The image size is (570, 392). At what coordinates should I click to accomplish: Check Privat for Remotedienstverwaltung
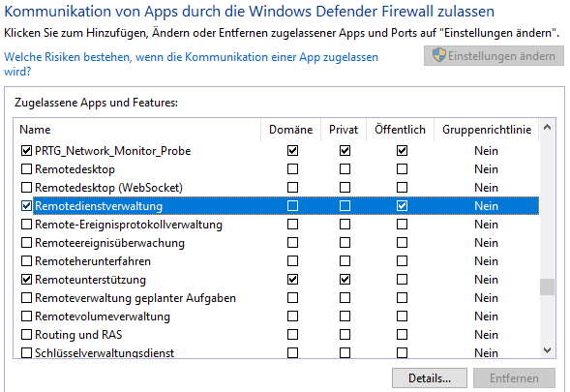[345, 206]
